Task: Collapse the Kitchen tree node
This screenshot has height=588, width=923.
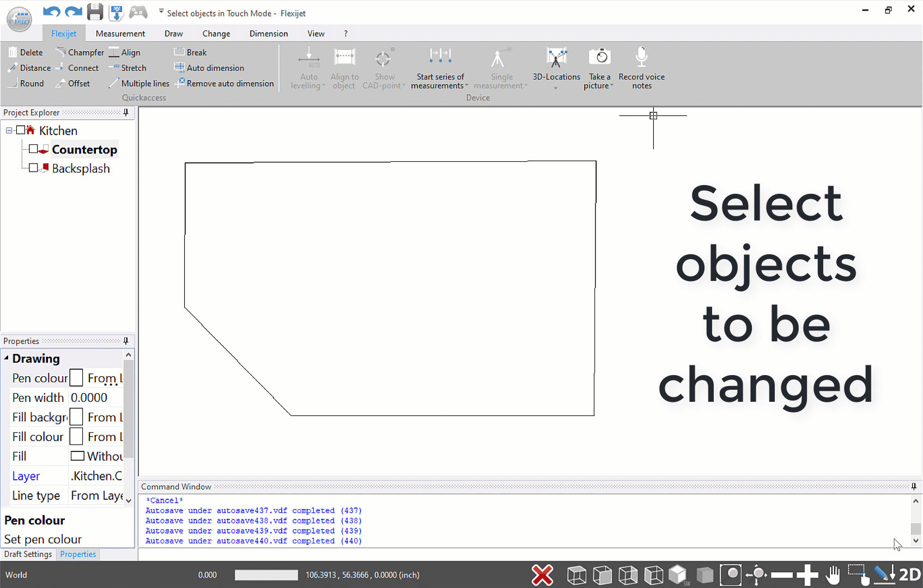Action: (x=8, y=130)
